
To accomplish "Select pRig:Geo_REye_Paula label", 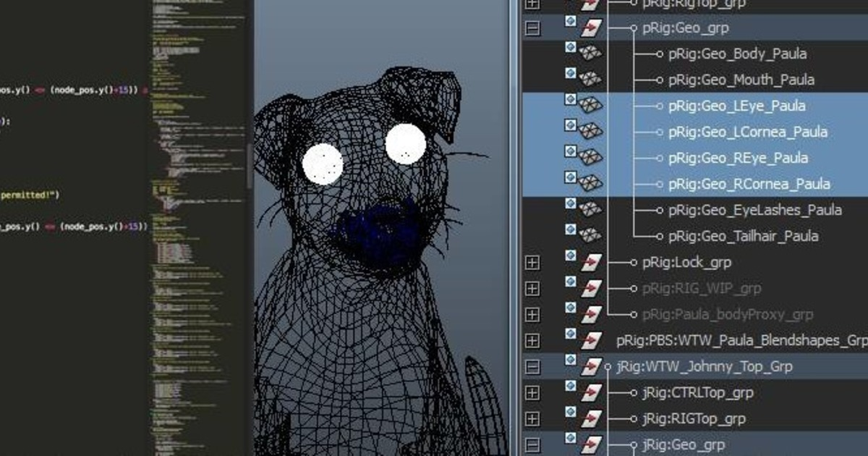I will click(x=738, y=158).
